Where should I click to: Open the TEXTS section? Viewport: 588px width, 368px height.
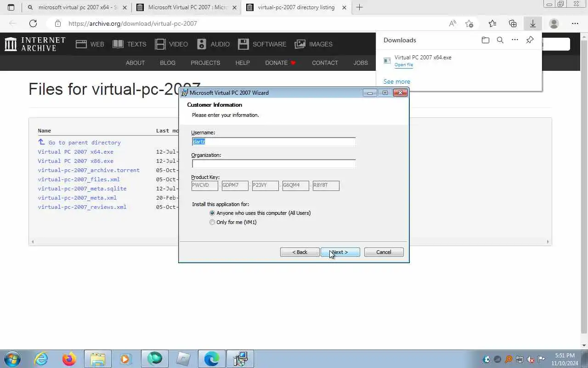click(130, 44)
